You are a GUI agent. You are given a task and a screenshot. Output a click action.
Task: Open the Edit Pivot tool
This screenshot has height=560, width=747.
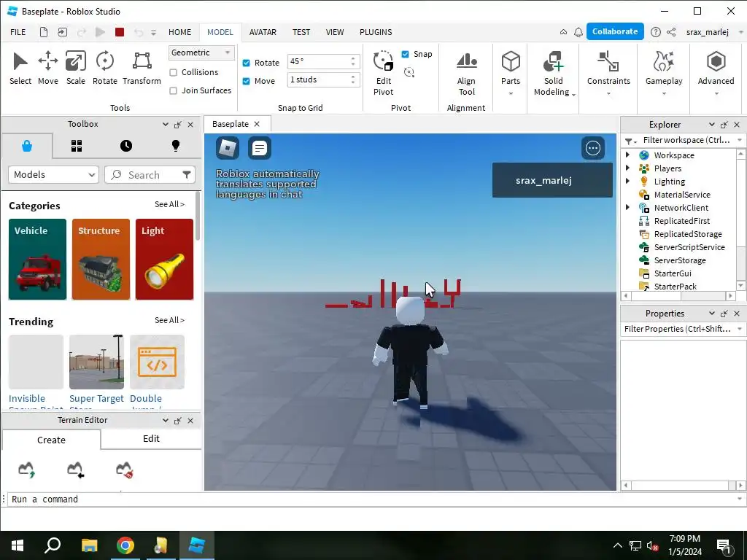pyautogui.click(x=384, y=73)
